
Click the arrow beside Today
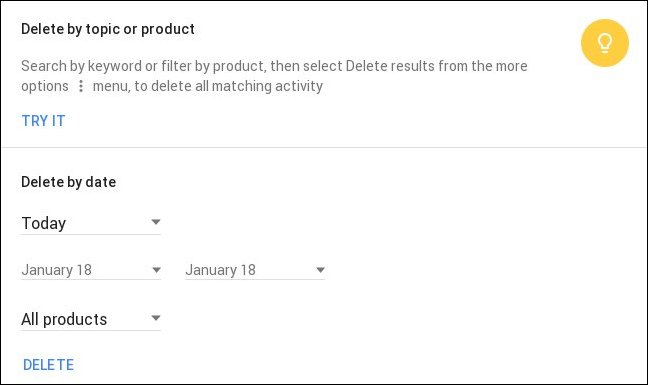point(156,222)
